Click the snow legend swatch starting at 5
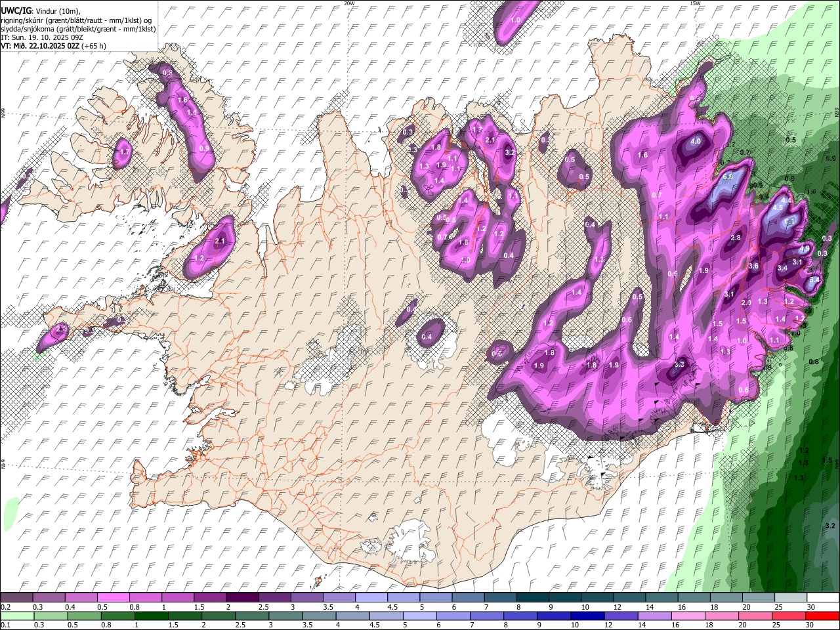 (x=435, y=597)
